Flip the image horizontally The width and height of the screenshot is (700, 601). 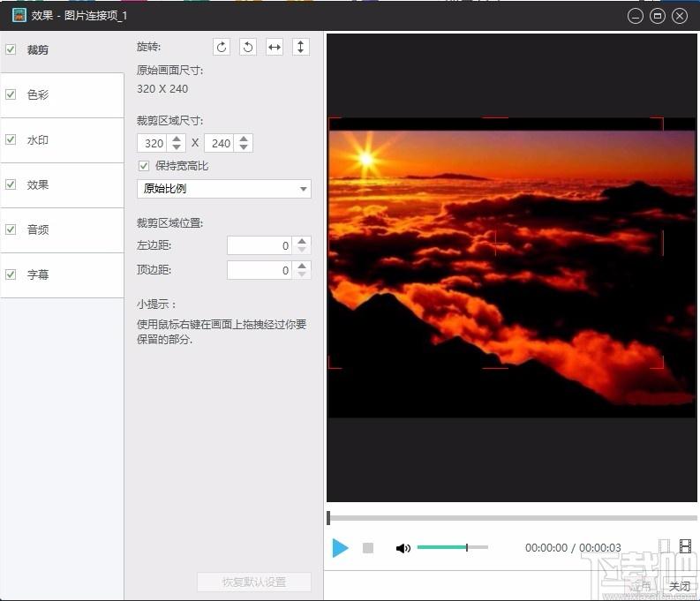pyautogui.click(x=275, y=47)
